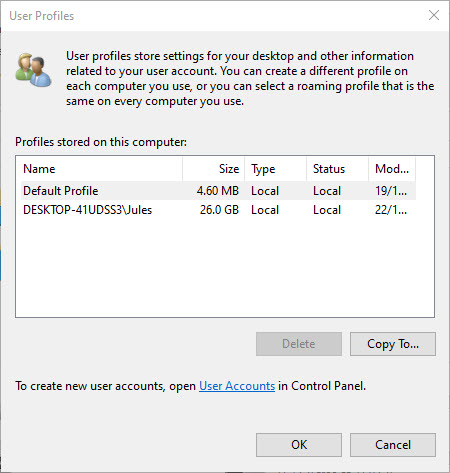The width and height of the screenshot is (450, 473).
Task: Confirm with the OK button
Action: pyautogui.click(x=299, y=445)
